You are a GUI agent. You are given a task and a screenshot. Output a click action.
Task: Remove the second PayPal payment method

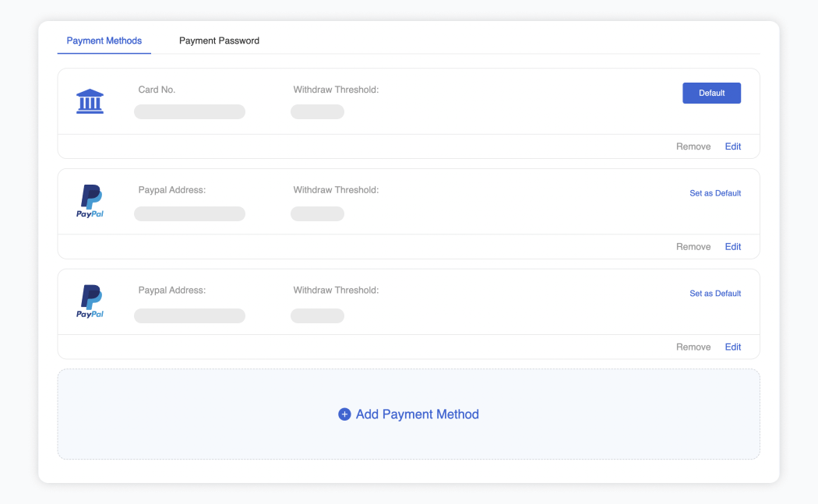[693, 347]
